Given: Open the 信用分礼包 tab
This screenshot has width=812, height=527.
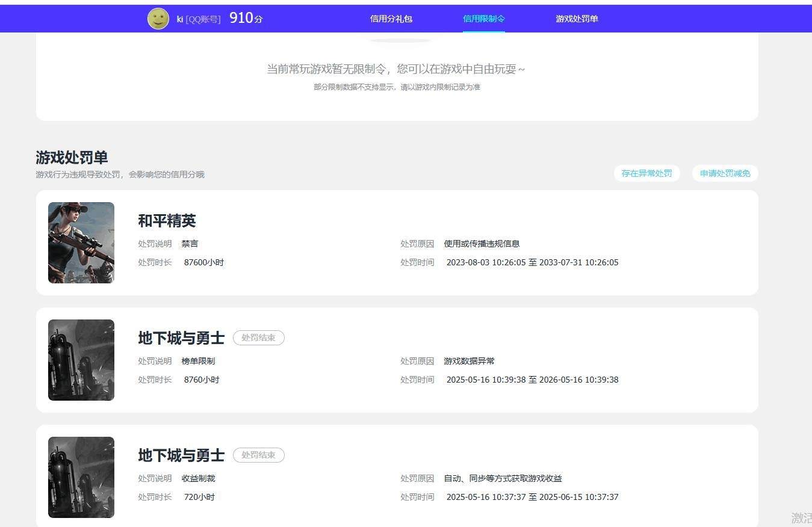Looking at the screenshot, I should tap(391, 19).
